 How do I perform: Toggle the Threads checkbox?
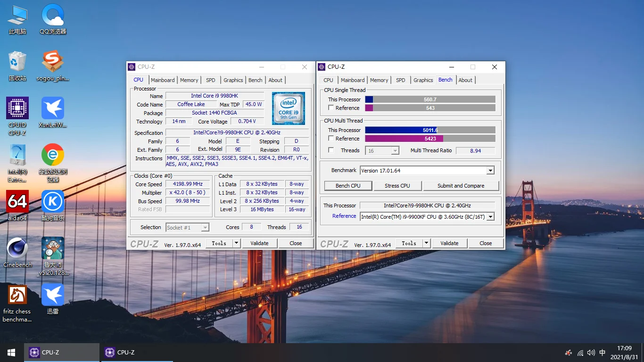[331, 150]
